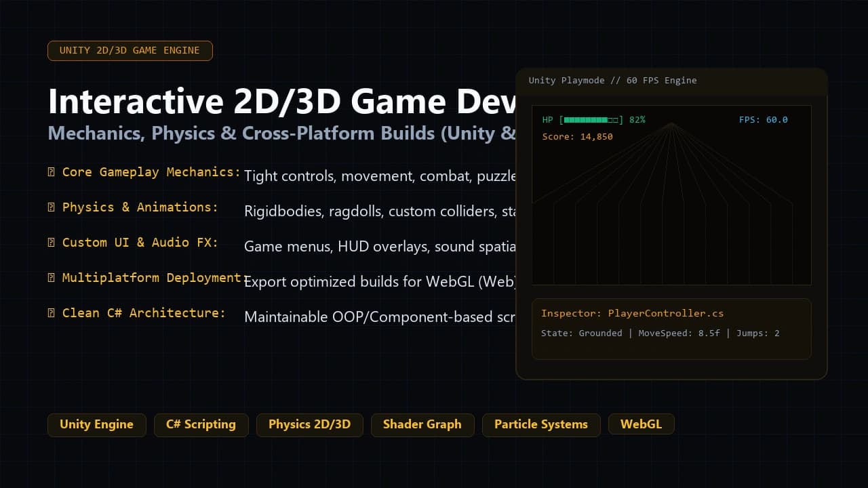This screenshot has height=488, width=868.
Task: Click the Physics 2D/3D tag
Action: click(x=309, y=425)
